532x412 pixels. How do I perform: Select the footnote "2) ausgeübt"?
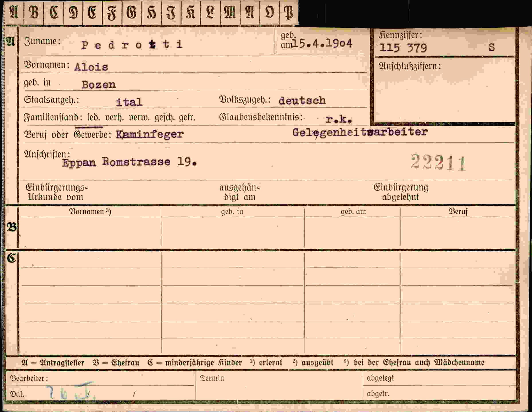coord(313,362)
